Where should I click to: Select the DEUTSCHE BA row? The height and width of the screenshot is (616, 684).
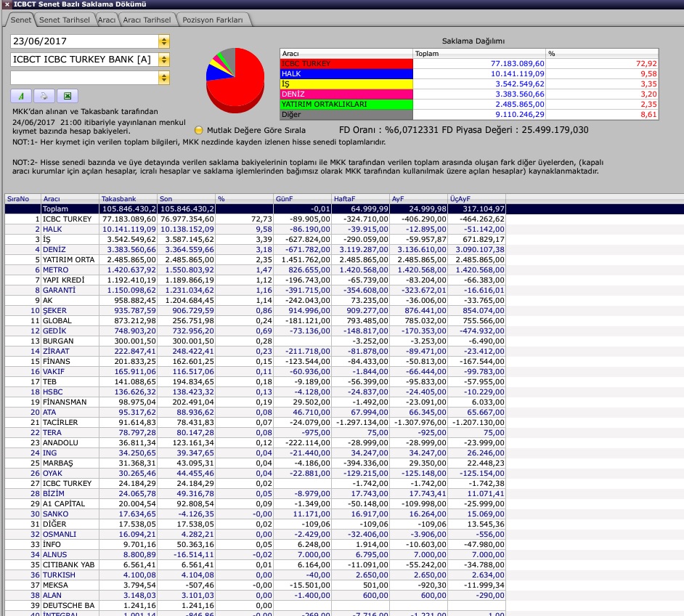point(255,606)
